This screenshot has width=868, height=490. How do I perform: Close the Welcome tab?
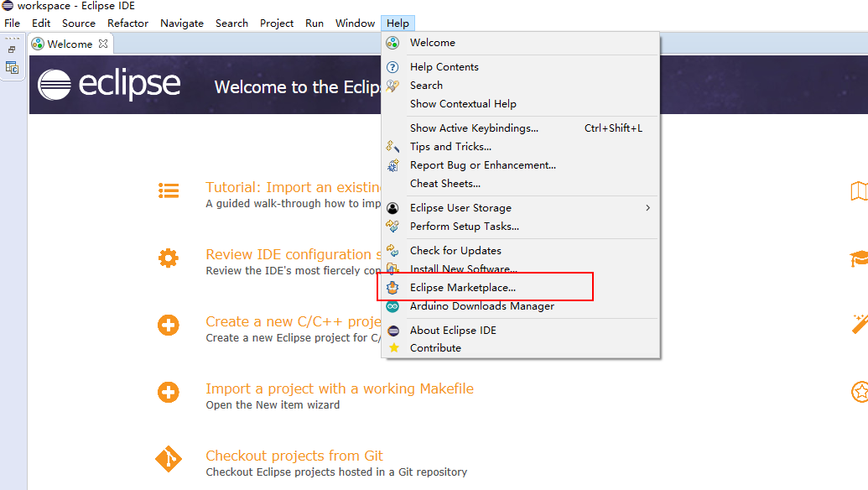pos(103,44)
